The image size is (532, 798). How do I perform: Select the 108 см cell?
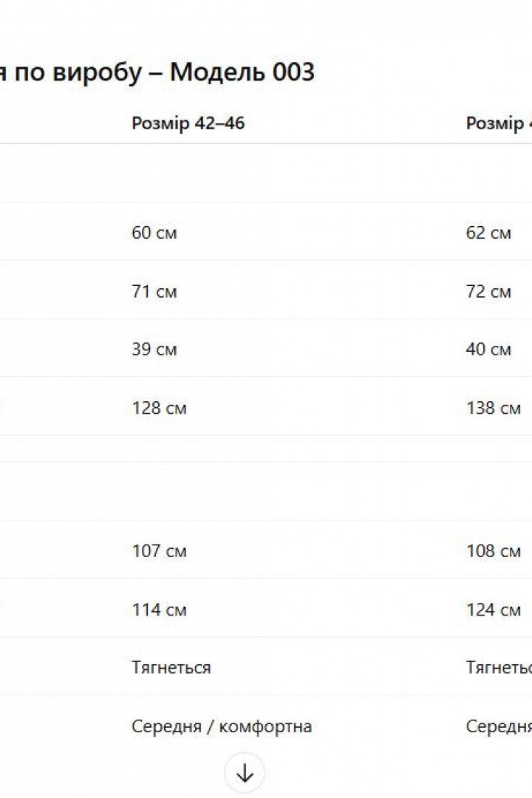coord(494,550)
